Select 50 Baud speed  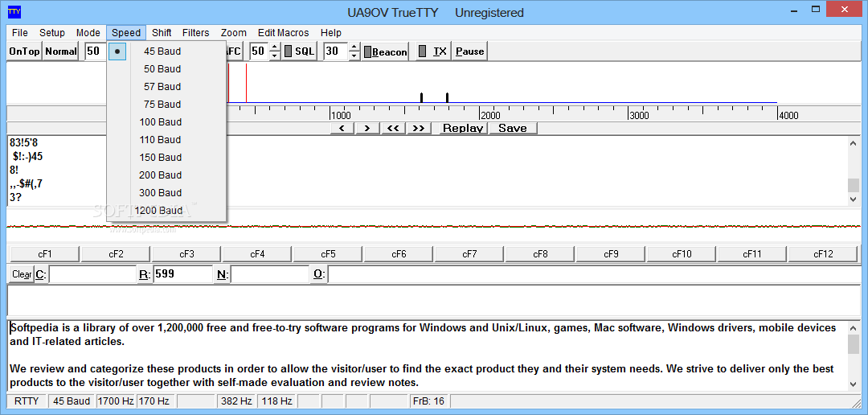[166, 69]
